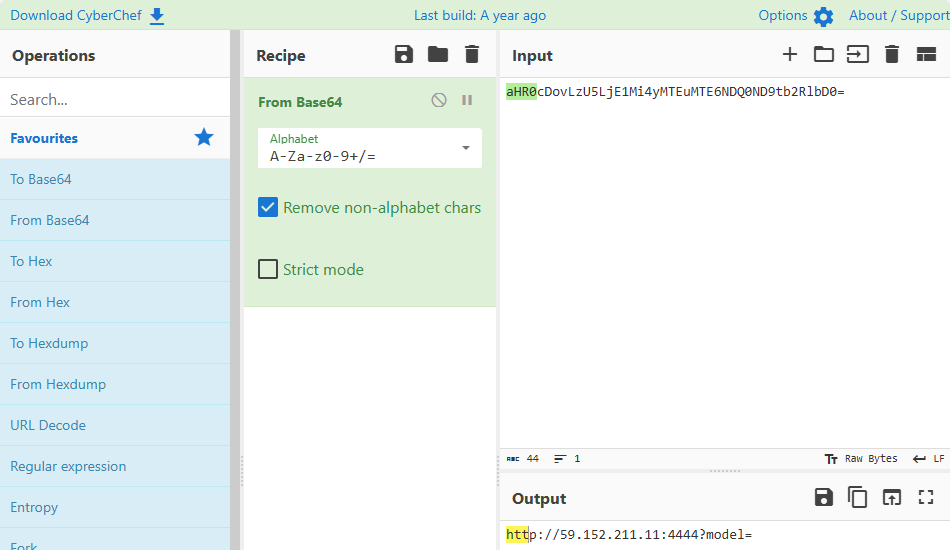950x550 pixels.
Task: Replace the input with the output
Action: click(891, 497)
